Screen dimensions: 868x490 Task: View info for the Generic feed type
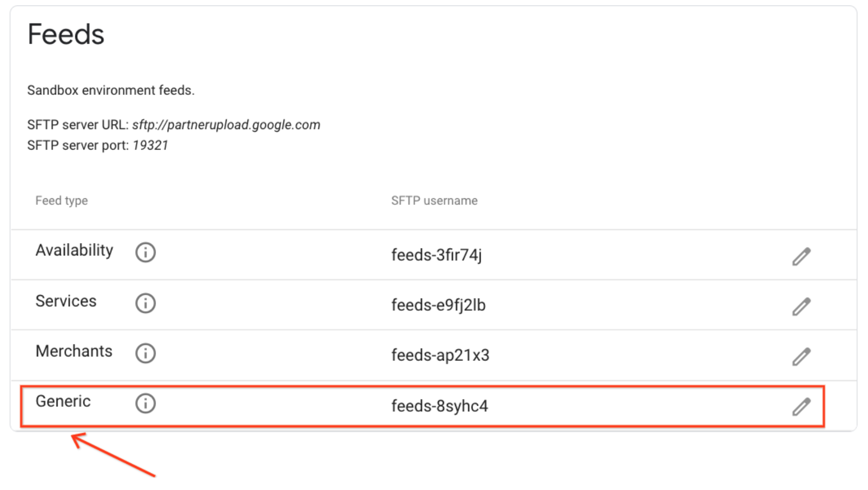(x=145, y=403)
